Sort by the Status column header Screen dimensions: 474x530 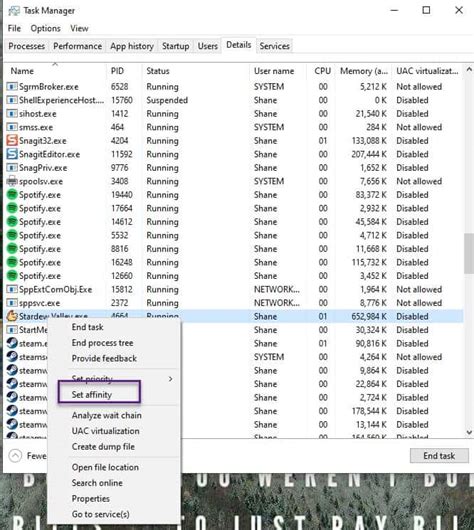(195, 71)
